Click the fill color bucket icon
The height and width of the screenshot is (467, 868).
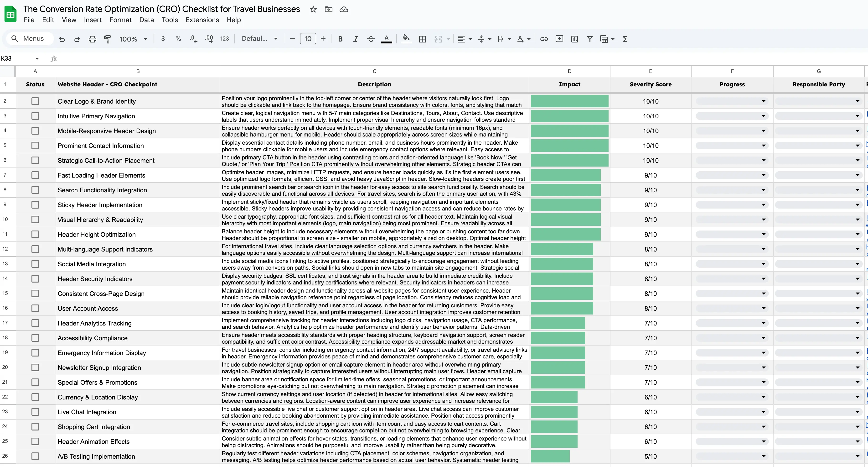click(x=406, y=39)
